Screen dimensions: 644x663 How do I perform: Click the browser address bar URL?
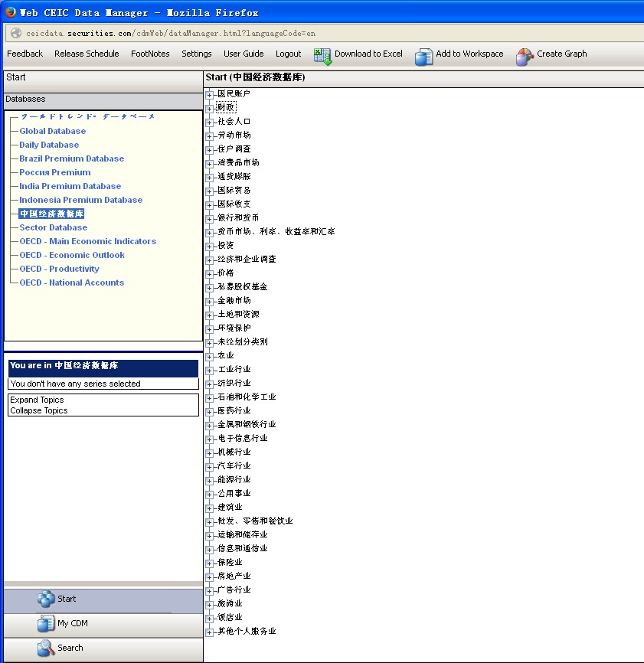(171, 33)
